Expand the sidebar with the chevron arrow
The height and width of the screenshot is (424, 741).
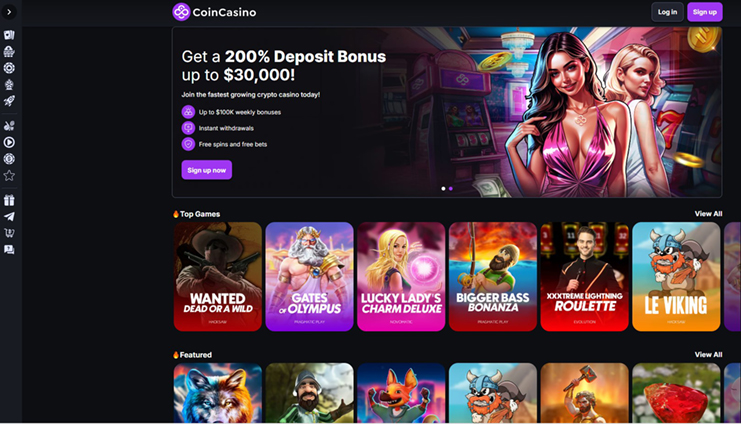pyautogui.click(x=9, y=12)
